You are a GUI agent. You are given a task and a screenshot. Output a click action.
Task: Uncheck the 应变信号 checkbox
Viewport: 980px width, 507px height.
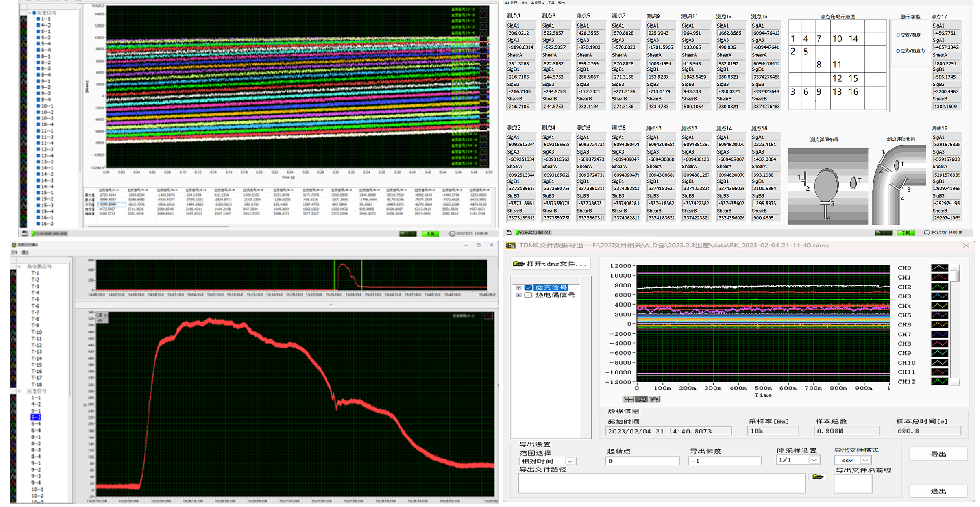pos(529,288)
